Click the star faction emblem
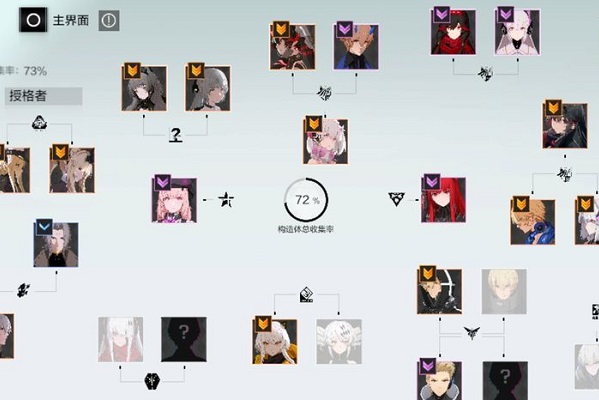 tap(226, 199)
